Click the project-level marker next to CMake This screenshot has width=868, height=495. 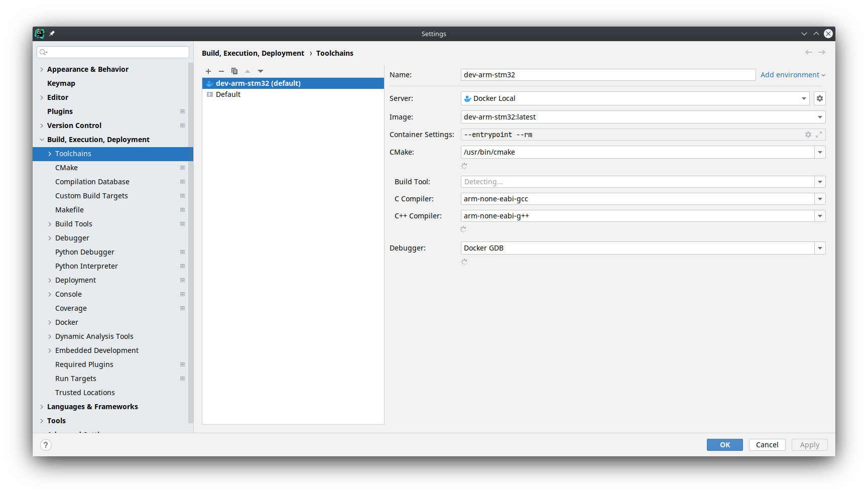click(x=182, y=168)
